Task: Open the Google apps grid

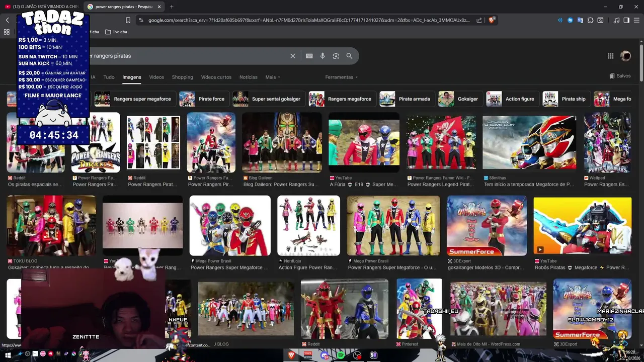Action: point(610,56)
